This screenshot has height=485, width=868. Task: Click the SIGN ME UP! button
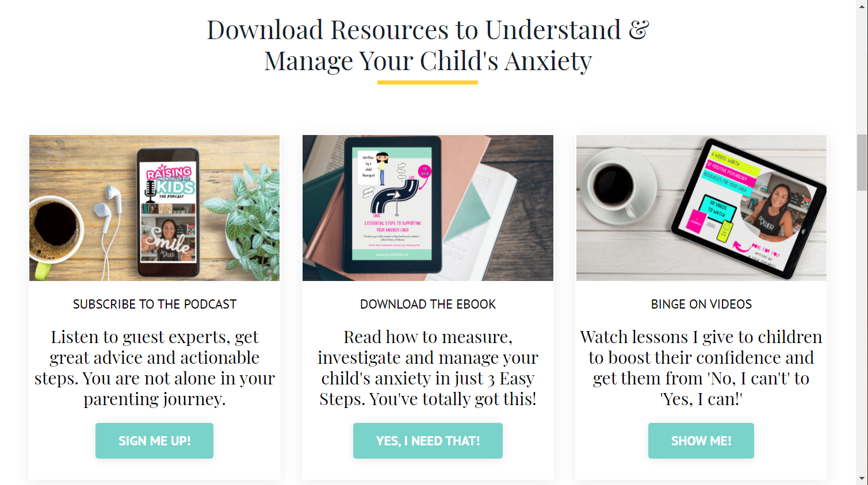tap(154, 441)
